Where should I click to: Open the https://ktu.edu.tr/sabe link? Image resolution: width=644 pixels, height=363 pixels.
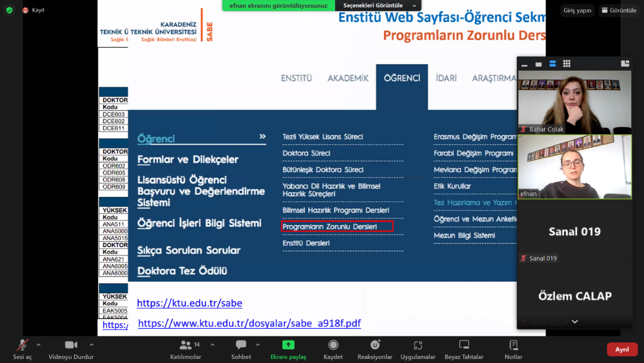tap(190, 303)
